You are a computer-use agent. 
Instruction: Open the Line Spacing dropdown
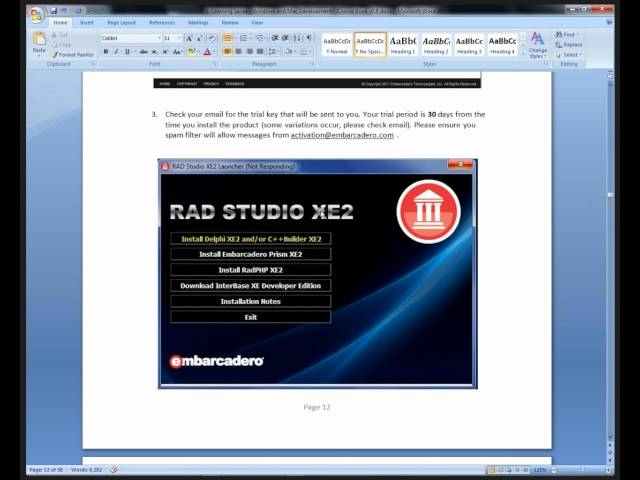pyautogui.click(x=272, y=52)
